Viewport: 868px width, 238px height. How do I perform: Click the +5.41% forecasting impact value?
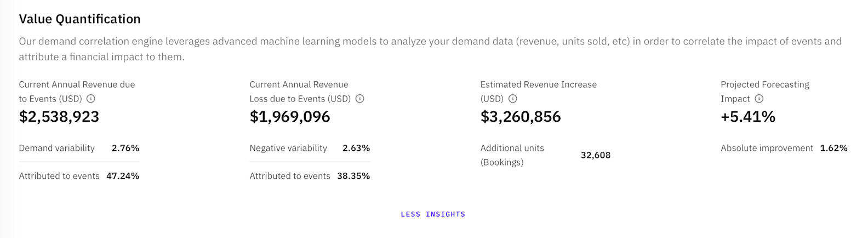(748, 117)
